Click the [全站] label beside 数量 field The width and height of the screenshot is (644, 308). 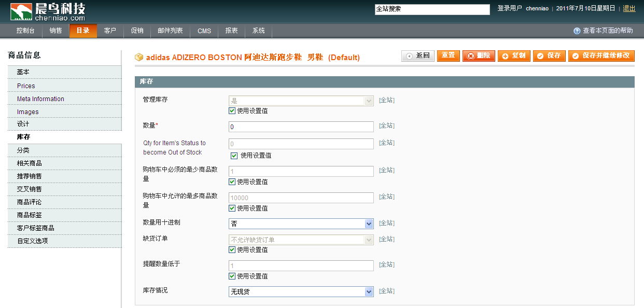(387, 125)
